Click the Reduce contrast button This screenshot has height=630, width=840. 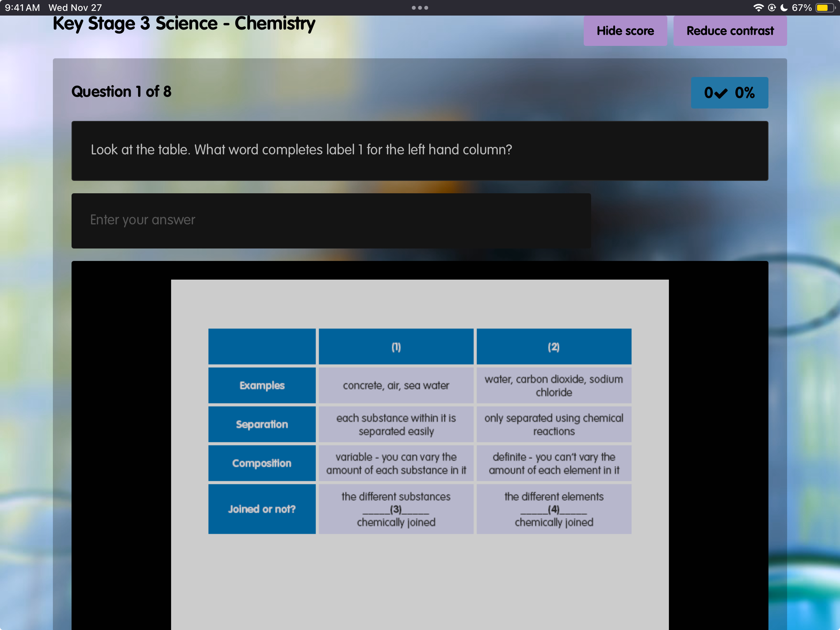pos(730,31)
